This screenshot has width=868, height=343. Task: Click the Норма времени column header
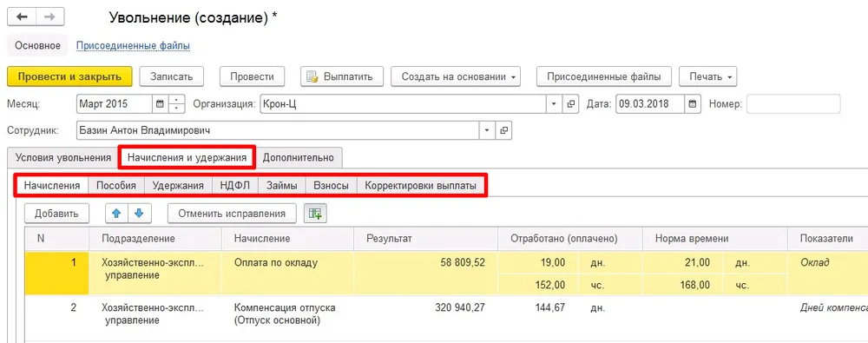coord(714,238)
